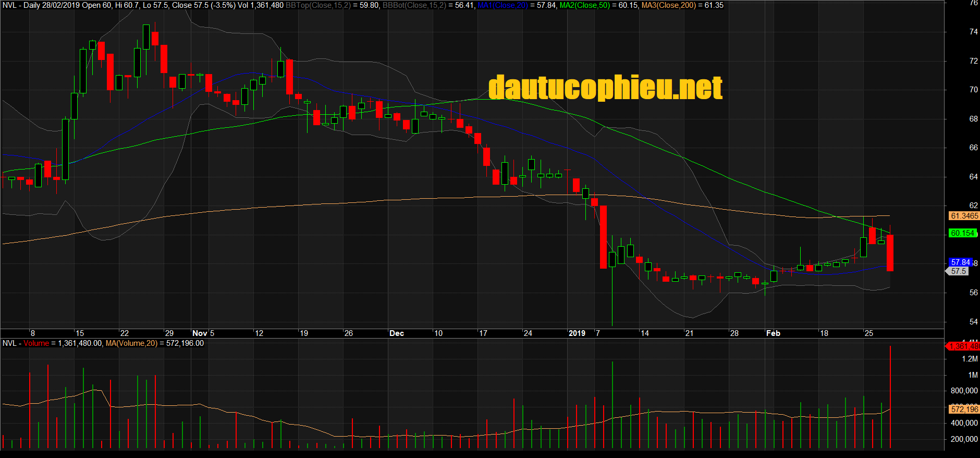Select the MA(Volume,20) label in volume pane
Viewport: 980px width, 458px height.
click(131, 343)
